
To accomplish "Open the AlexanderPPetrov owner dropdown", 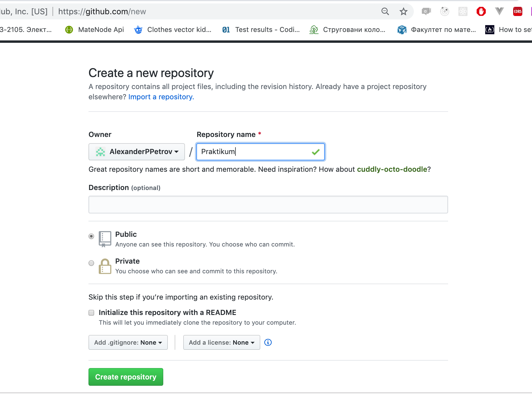I will [137, 152].
